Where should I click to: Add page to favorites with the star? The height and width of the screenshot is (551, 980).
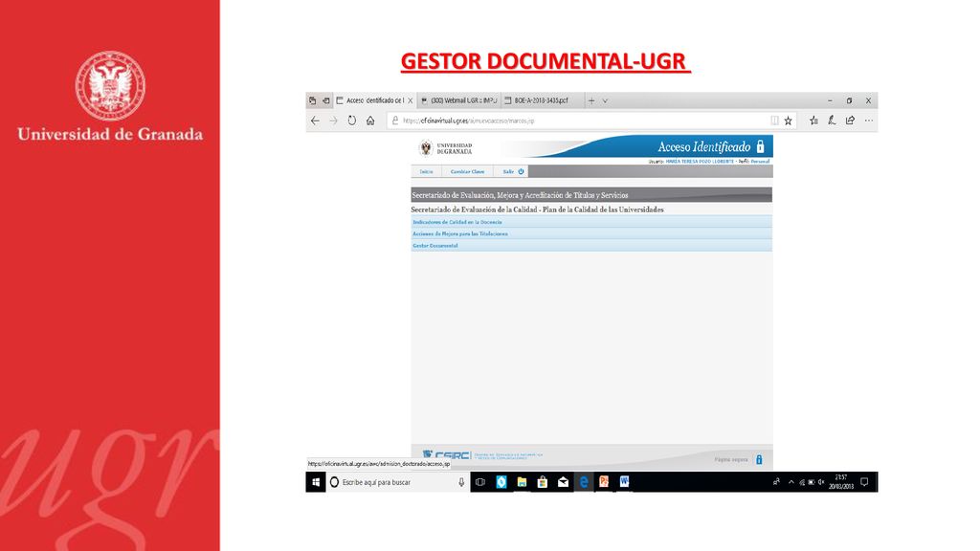point(789,121)
